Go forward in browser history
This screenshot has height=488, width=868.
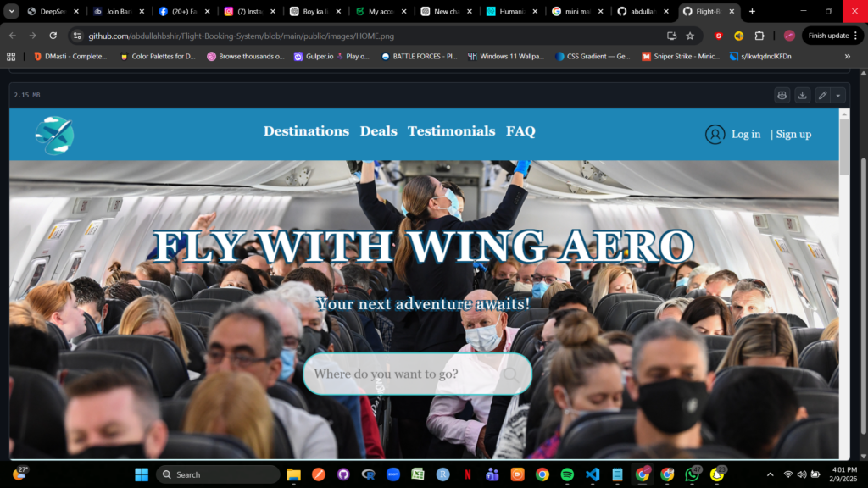[x=33, y=36]
